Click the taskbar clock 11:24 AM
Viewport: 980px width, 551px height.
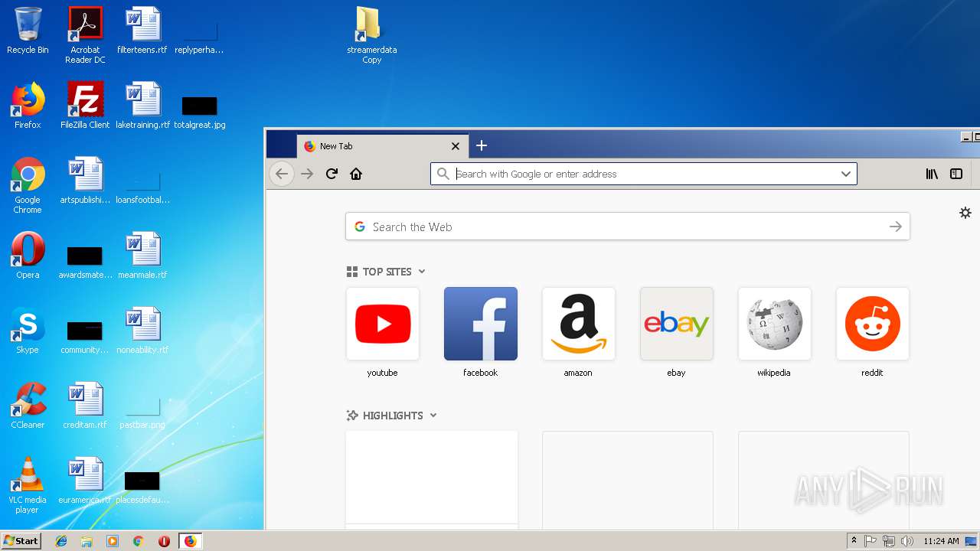[941, 541]
